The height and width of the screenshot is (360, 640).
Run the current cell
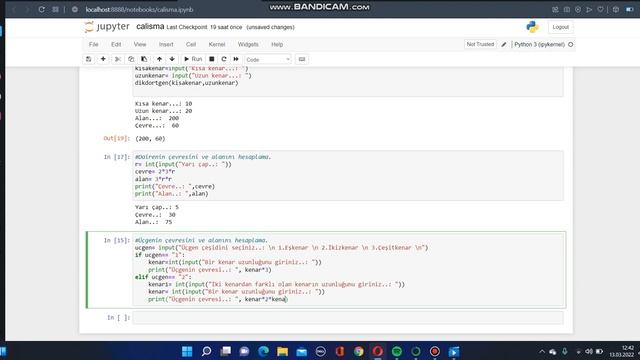click(193, 59)
